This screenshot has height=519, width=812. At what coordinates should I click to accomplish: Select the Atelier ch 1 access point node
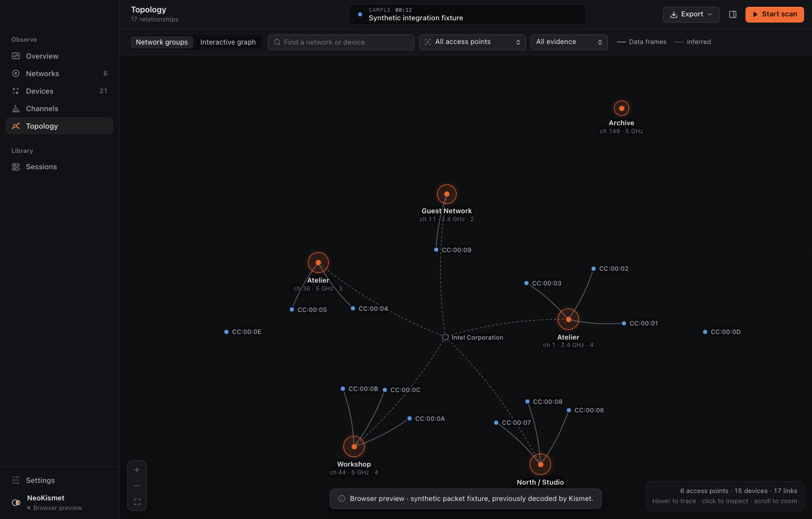(568, 319)
